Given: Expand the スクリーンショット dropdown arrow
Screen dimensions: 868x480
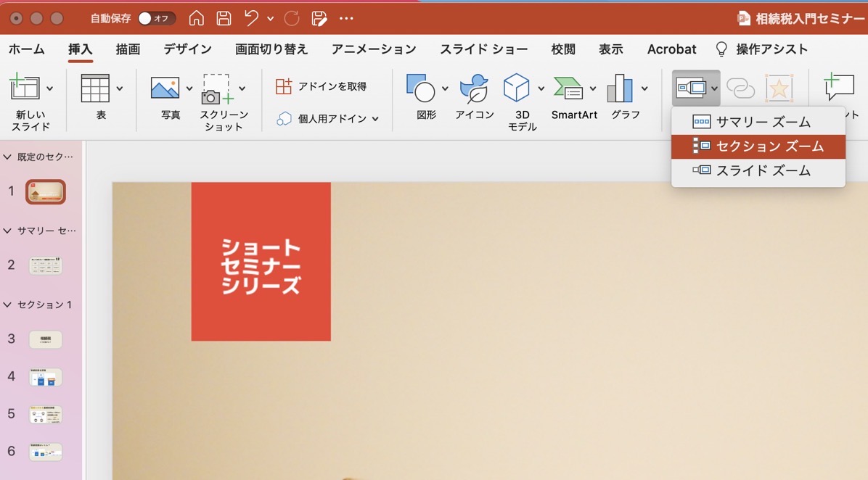Looking at the screenshot, I should pos(242,88).
